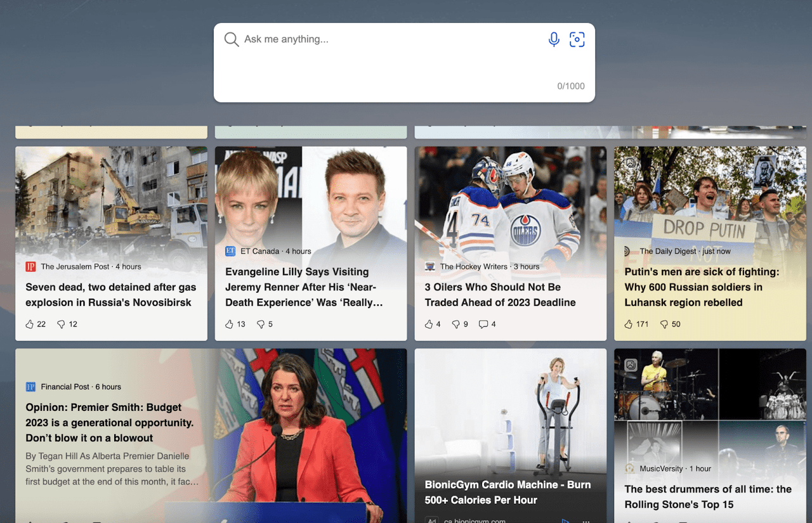Open 'Seven dead, two detained' headline
Image resolution: width=812 pixels, height=523 pixels.
(111, 295)
